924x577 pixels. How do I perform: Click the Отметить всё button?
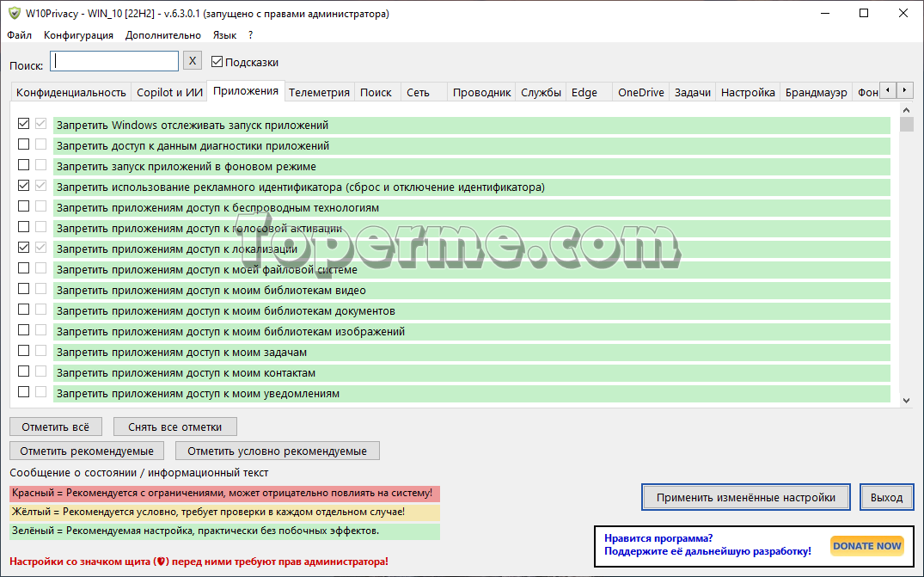pos(55,427)
